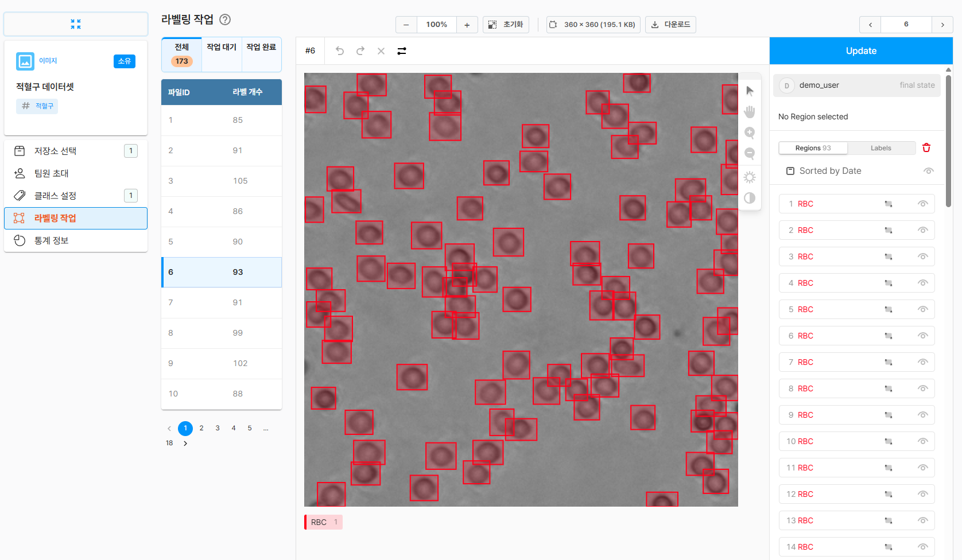The height and width of the screenshot is (560, 962).
Task: Switch to the Labels view
Action: pyautogui.click(x=881, y=147)
